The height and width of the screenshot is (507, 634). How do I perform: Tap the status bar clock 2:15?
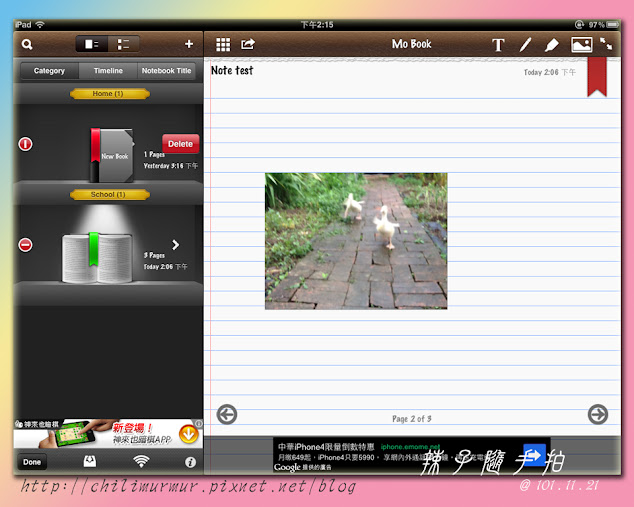(317, 25)
